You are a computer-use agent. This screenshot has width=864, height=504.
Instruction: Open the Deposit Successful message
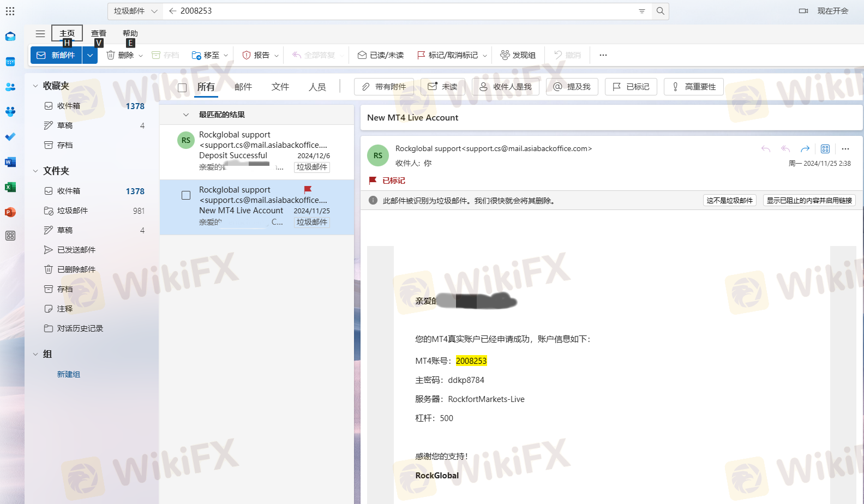(x=257, y=152)
